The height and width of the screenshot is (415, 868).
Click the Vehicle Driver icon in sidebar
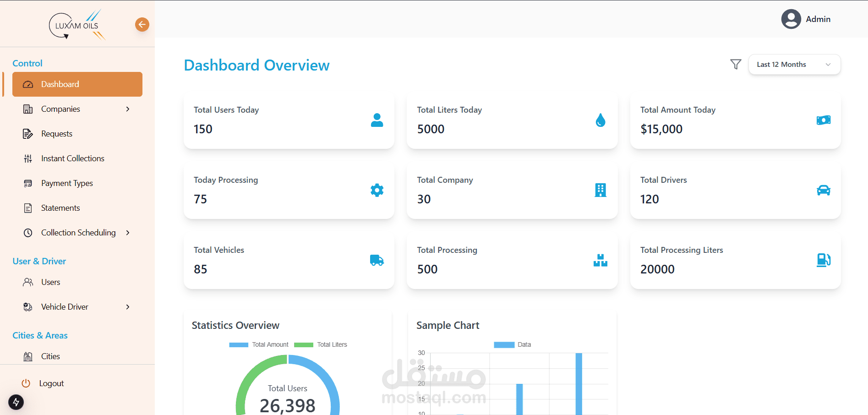click(x=28, y=307)
